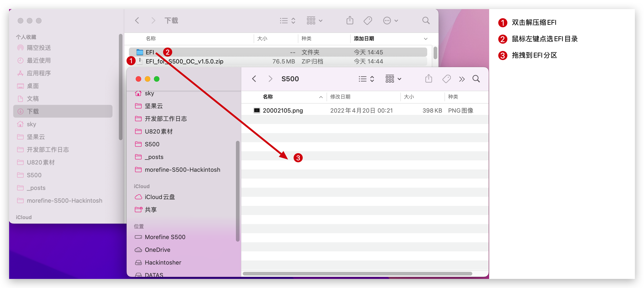The image size is (644, 288).
Task: Open list view switcher in S500 window
Action: click(x=366, y=79)
